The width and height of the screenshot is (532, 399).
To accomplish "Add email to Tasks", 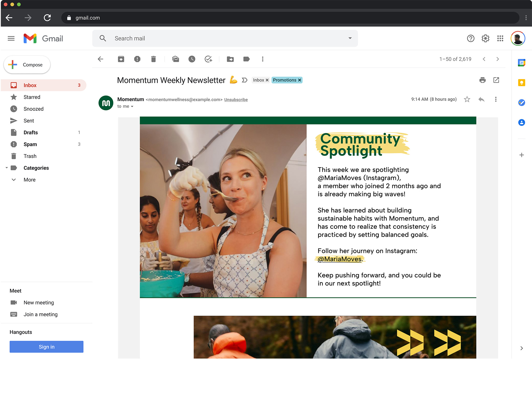I will coord(208,59).
